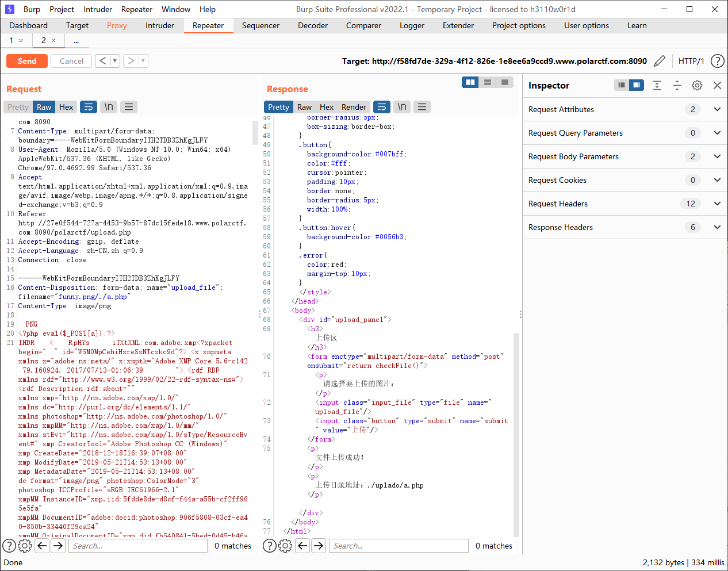Click the Cancel button
The width and height of the screenshot is (728, 571).
point(71,61)
